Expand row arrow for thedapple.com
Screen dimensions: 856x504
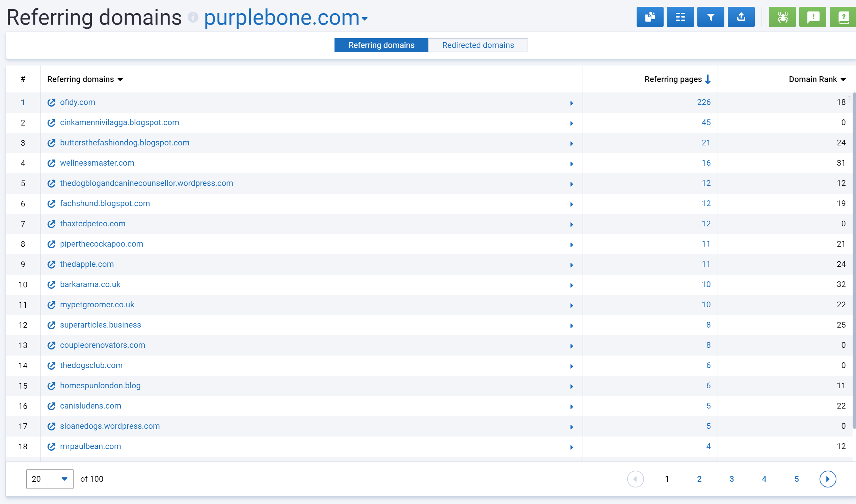point(571,265)
